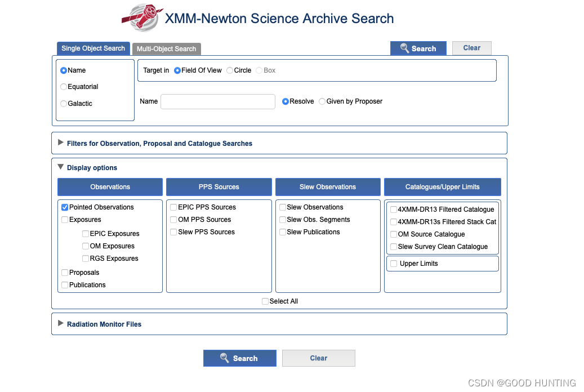The width and height of the screenshot is (584, 392).
Task: Check the Publications checkbox
Action: [x=65, y=285]
